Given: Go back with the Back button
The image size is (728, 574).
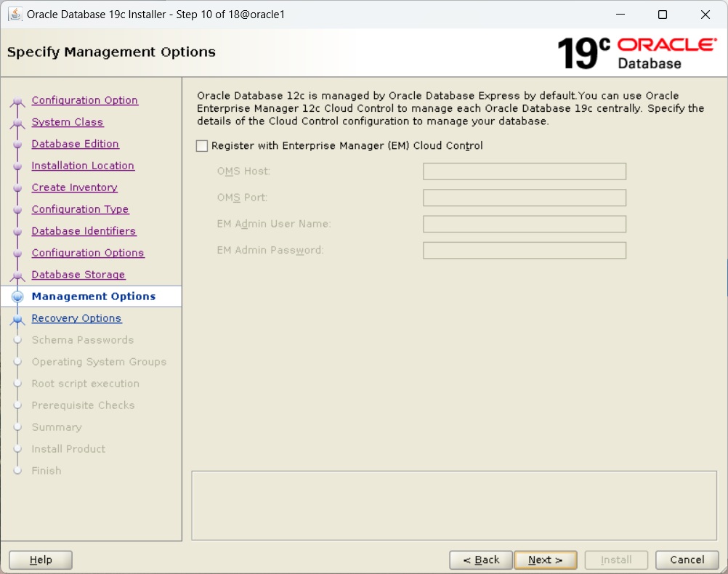Looking at the screenshot, I should pyautogui.click(x=480, y=560).
